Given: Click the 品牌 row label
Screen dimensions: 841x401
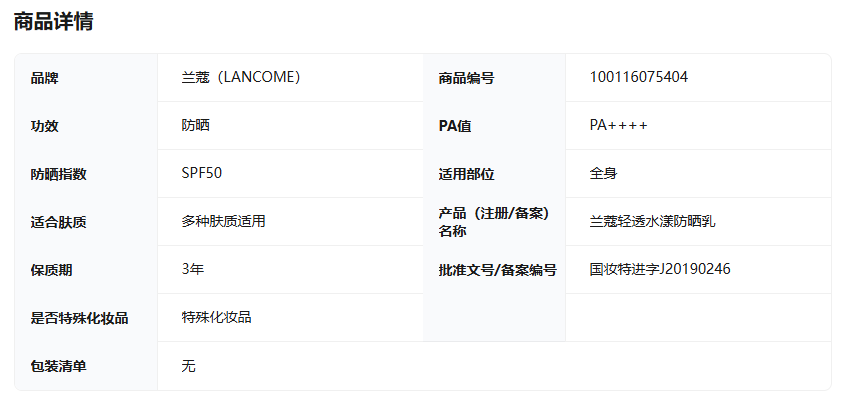Looking at the screenshot, I should pyautogui.click(x=45, y=78).
